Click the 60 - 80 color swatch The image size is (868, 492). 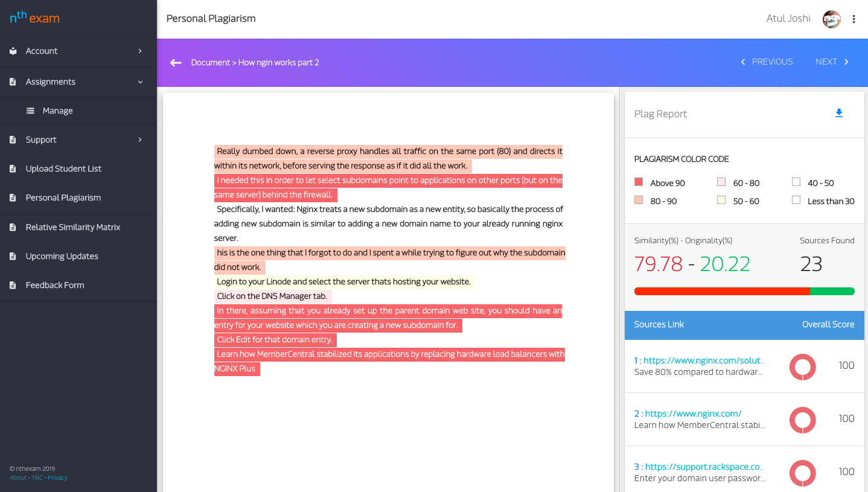tap(721, 182)
